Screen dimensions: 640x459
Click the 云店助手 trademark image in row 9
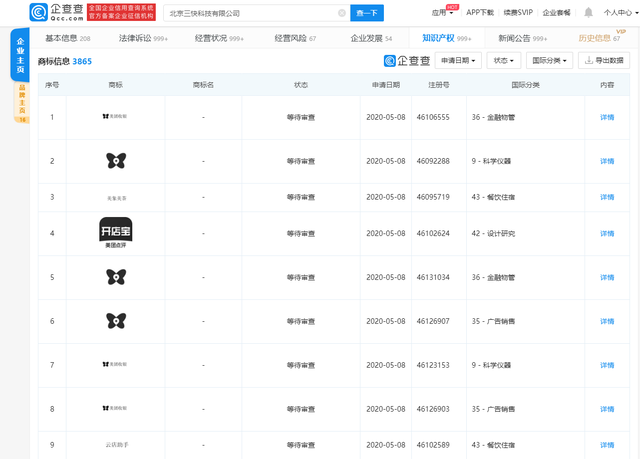(117, 445)
